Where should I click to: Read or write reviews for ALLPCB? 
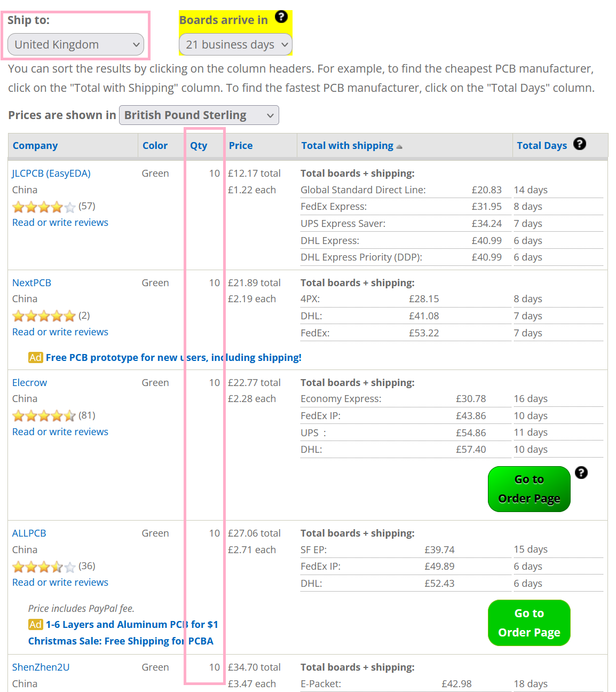[60, 583]
